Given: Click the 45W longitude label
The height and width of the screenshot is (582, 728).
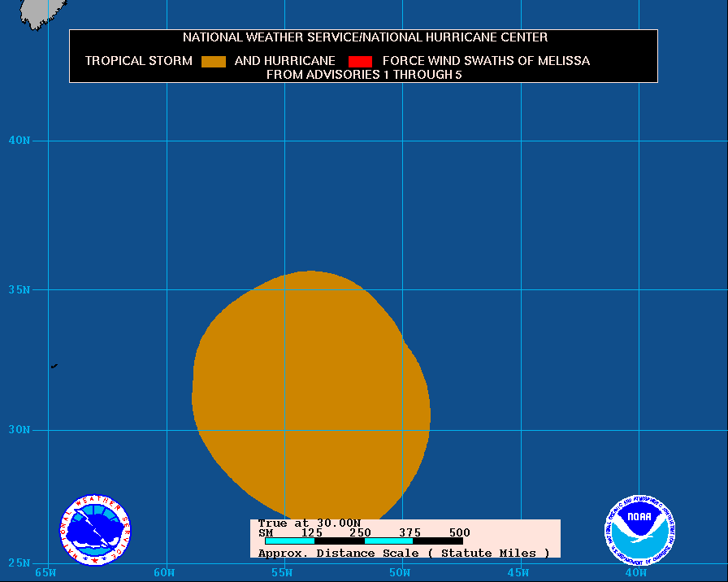Looking at the screenshot, I should pyautogui.click(x=518, y=573).
